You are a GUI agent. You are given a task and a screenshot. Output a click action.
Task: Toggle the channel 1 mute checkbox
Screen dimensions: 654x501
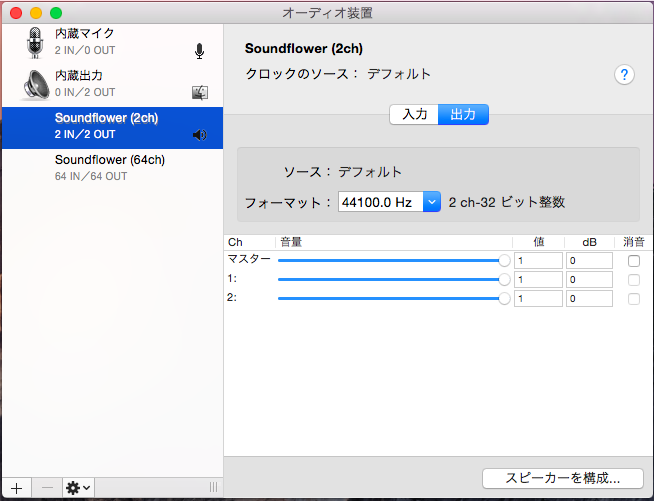634,280
